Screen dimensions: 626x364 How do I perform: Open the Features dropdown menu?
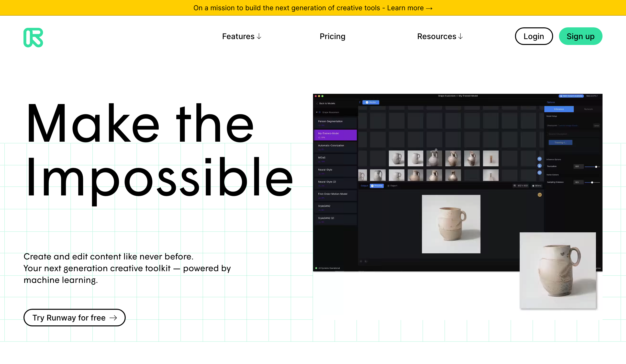[241, 36]
